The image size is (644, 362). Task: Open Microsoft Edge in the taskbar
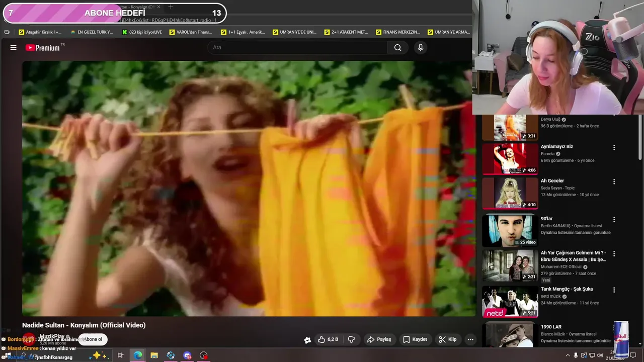pos(137,355)
